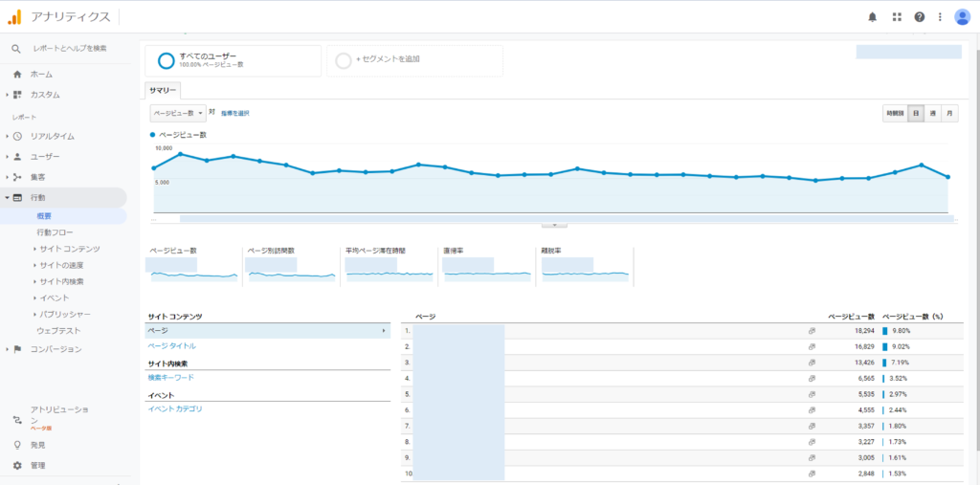Click 指標を選択 link
Image resolution: width=980 pixels, height=485 pixels.
click(235, 113)
